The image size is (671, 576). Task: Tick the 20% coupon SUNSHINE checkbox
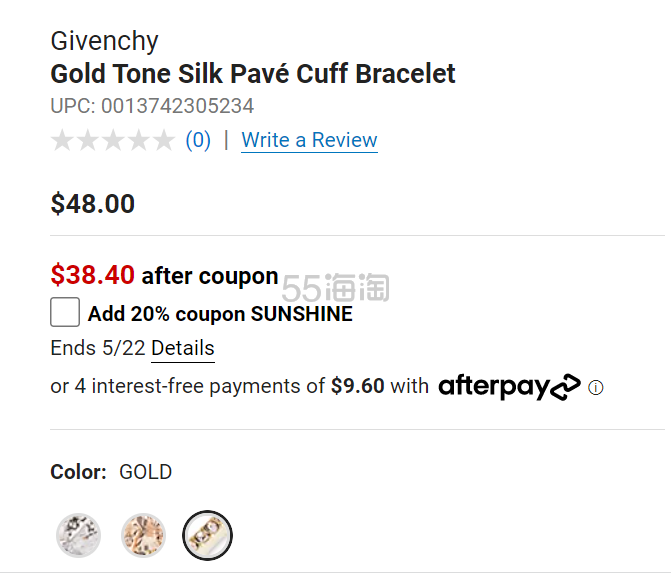click(x=65, y=313)
